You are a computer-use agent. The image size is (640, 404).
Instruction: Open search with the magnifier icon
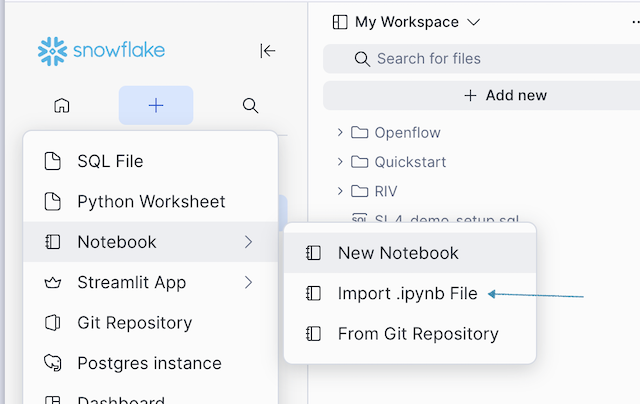click(x=251, y=105)
